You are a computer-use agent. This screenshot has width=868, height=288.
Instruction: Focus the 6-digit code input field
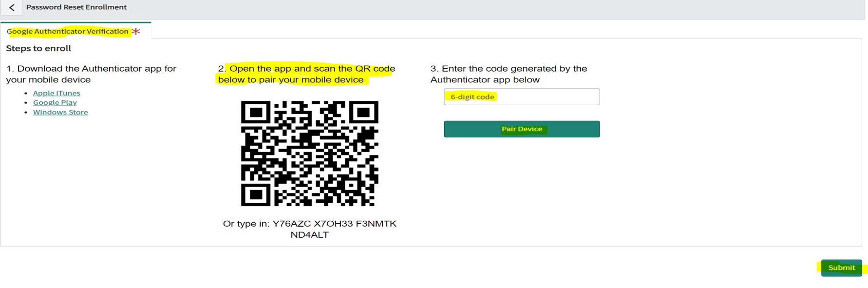coord(521,97)
